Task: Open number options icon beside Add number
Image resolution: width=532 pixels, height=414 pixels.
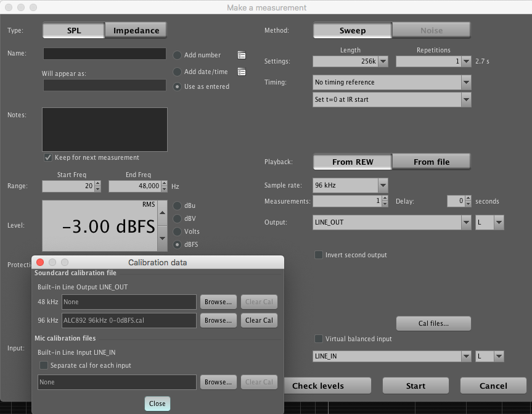Action: 242,55
